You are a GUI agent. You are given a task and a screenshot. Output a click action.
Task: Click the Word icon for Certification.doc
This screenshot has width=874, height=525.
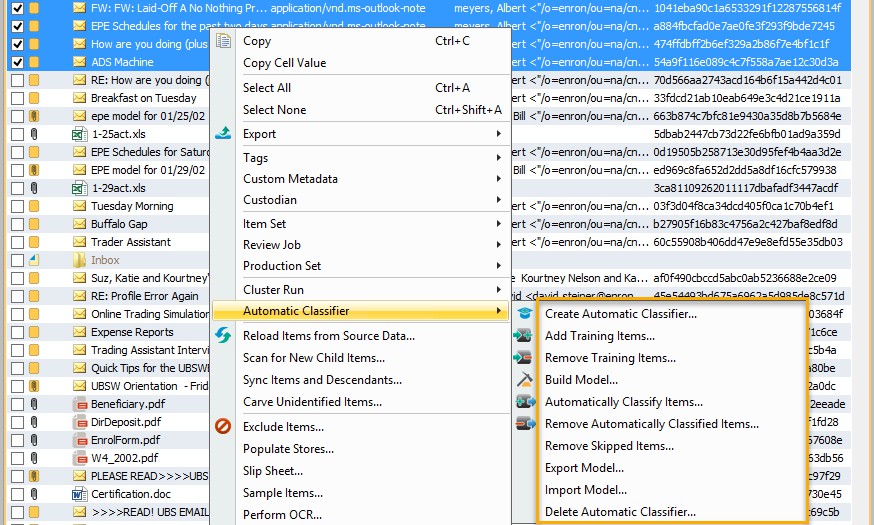80,494
